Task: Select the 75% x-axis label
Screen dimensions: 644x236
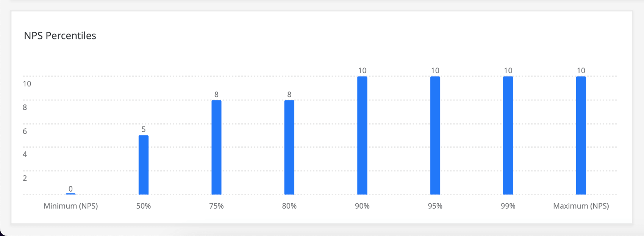Action: (216, 206)
